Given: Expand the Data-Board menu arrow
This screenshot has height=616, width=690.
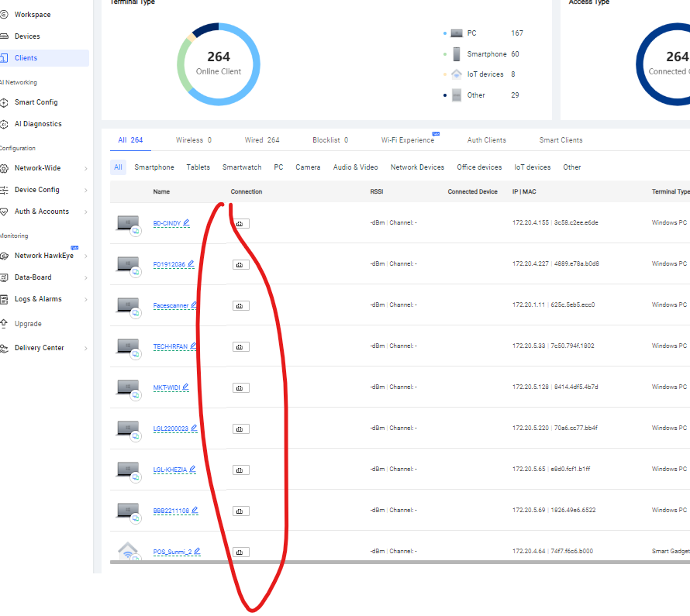Looking at the screenshot, I should point(86,278).
